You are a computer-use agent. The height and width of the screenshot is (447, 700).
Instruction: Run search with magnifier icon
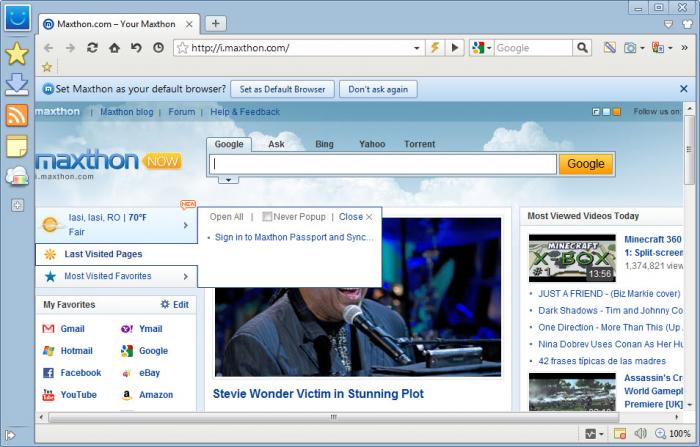pos(582,48)
